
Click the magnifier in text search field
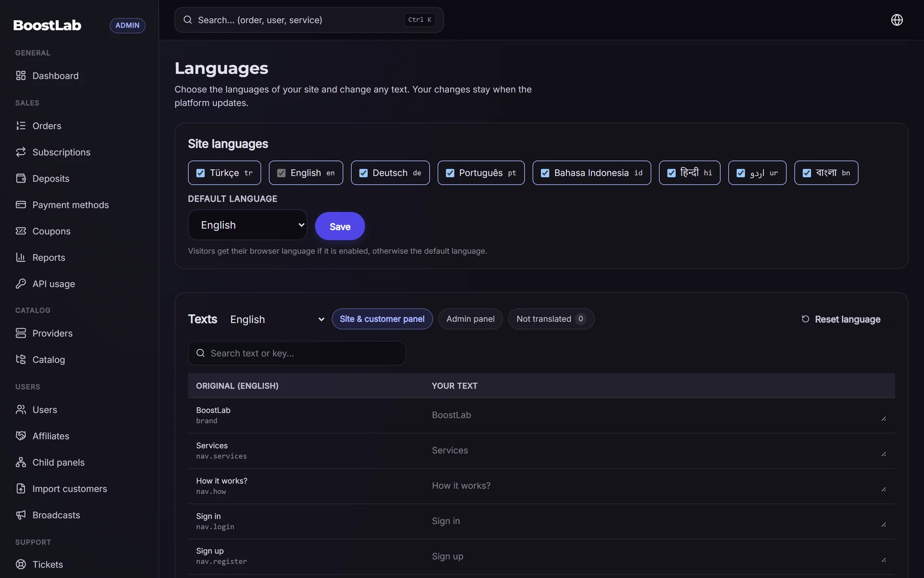tap(201, 353)
